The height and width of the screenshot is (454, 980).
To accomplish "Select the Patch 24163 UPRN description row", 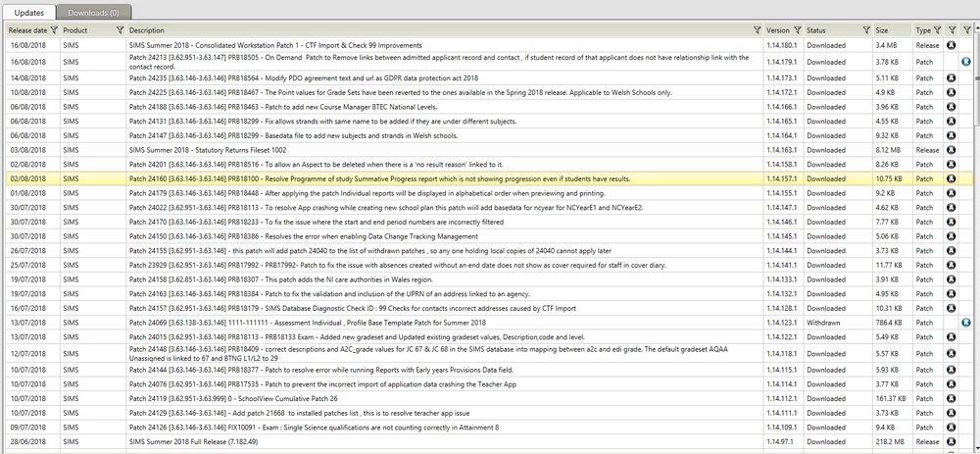I will tap(329, 294).
